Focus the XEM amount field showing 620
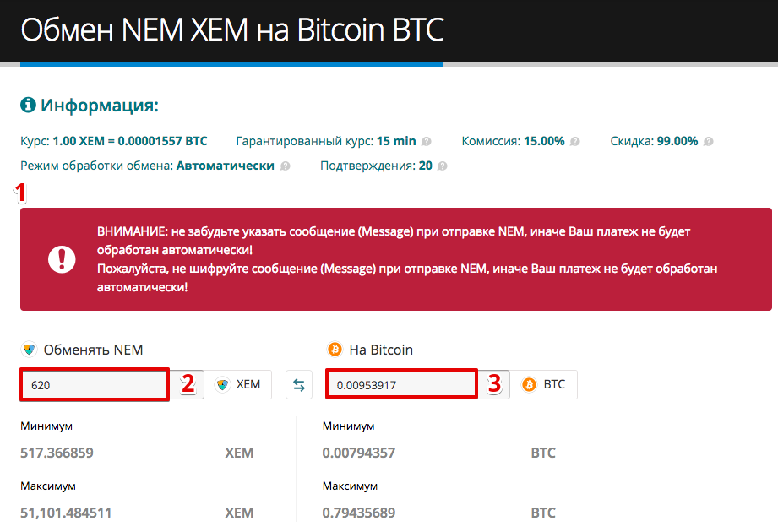Viewport: 778px width, 532px height. pyautogui.click(x=95, y=385)
